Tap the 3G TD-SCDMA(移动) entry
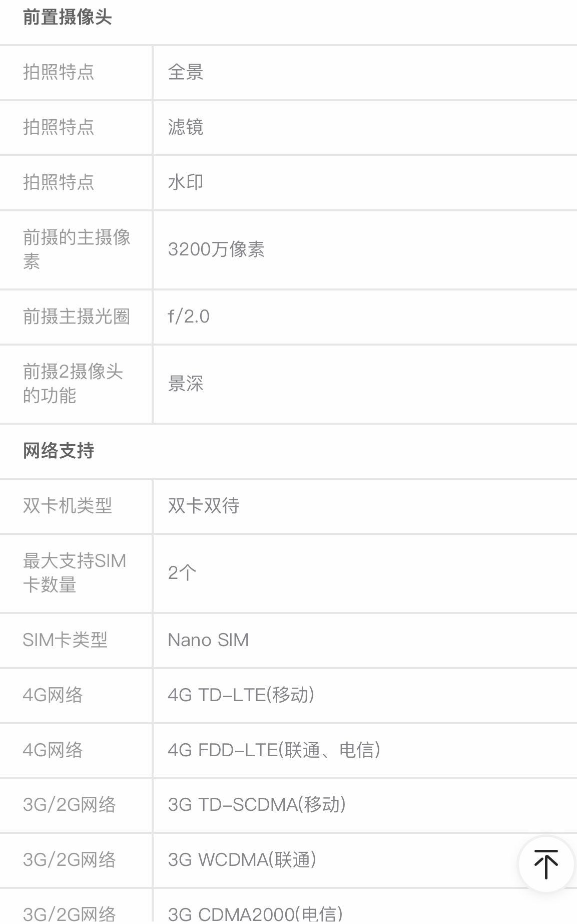The width and height of the screenshot is (577, 924). [257, 805]
